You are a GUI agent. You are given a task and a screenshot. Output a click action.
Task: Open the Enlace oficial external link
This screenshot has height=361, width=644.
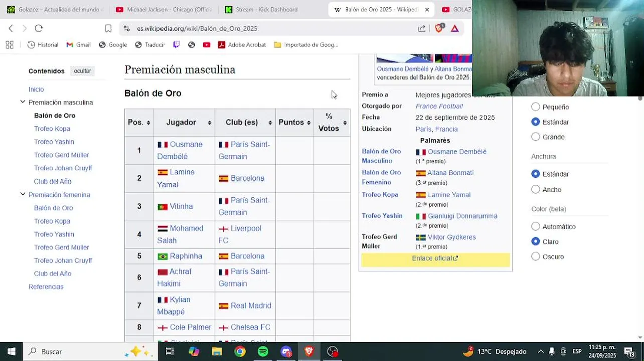pos(435,258)
